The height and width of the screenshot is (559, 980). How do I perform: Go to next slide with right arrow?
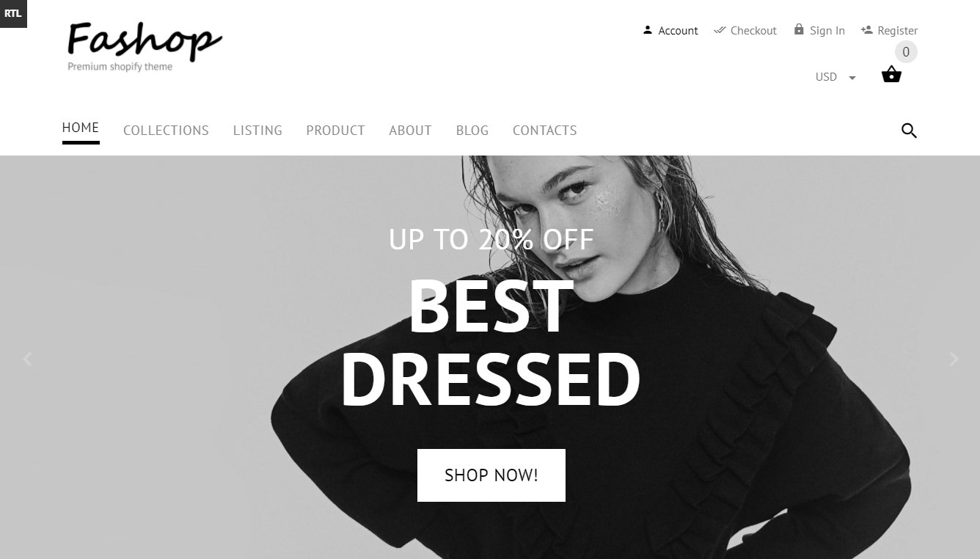pos(954,359)
